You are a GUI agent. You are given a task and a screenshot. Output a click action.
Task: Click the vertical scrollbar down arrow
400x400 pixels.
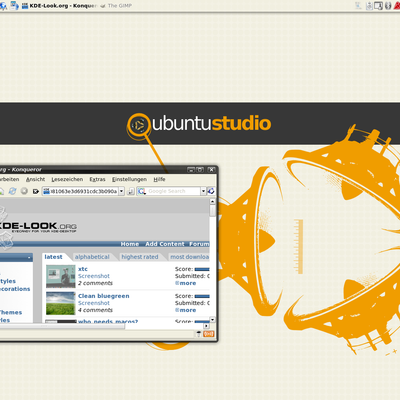212,320
